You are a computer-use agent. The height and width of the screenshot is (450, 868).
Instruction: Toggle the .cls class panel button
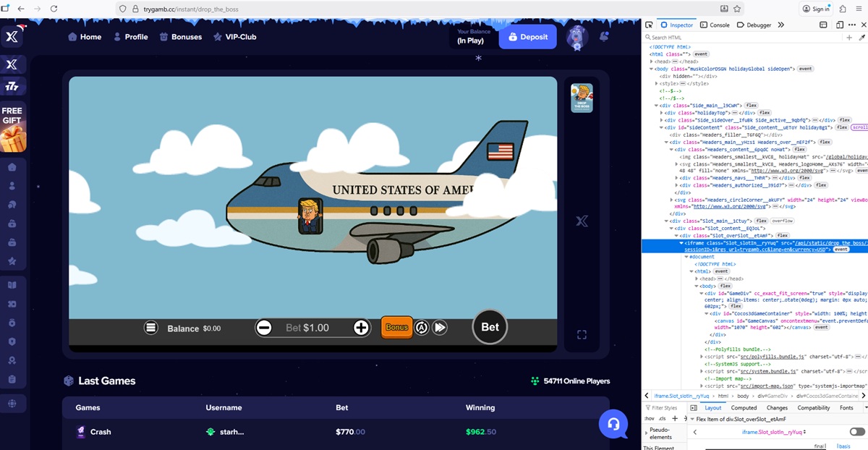coord(662,418)
